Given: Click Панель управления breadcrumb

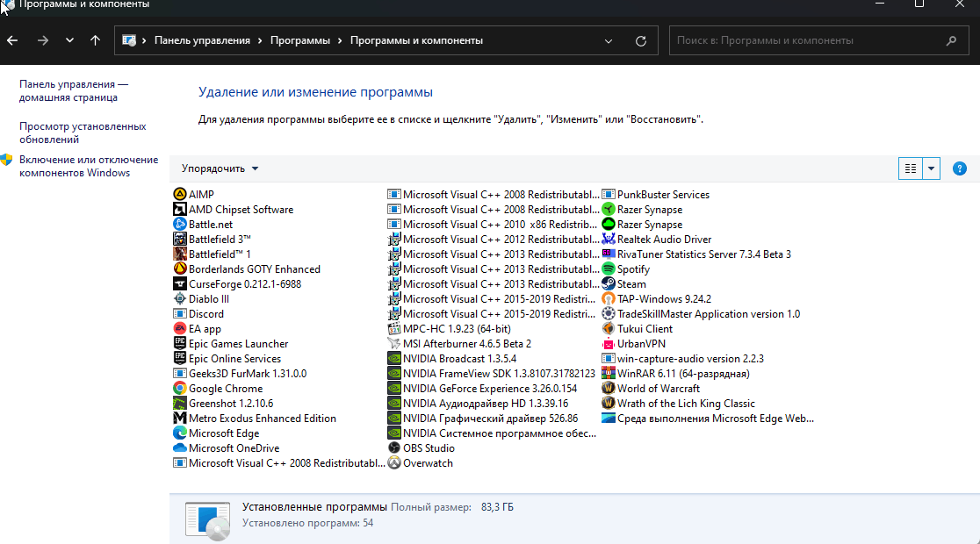Looking at the screenshot, I should (202, 40).
